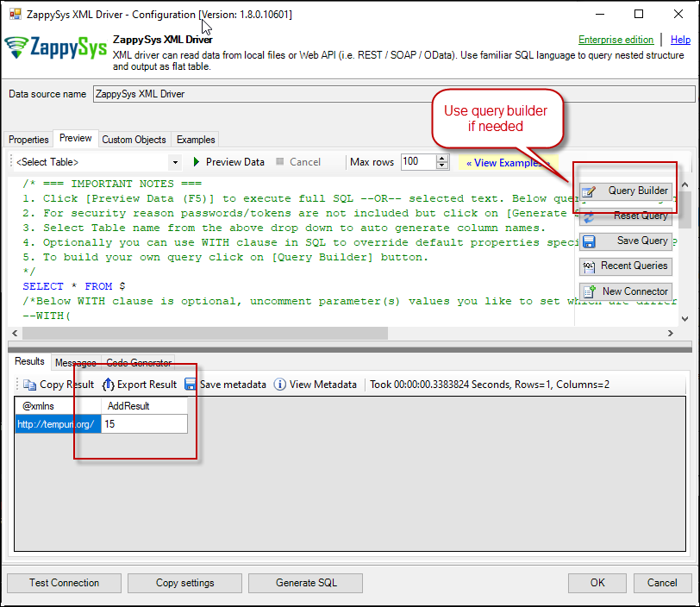Click the app icon in the title bar
The height and width of the screenshot is (607, 700).
16,14
